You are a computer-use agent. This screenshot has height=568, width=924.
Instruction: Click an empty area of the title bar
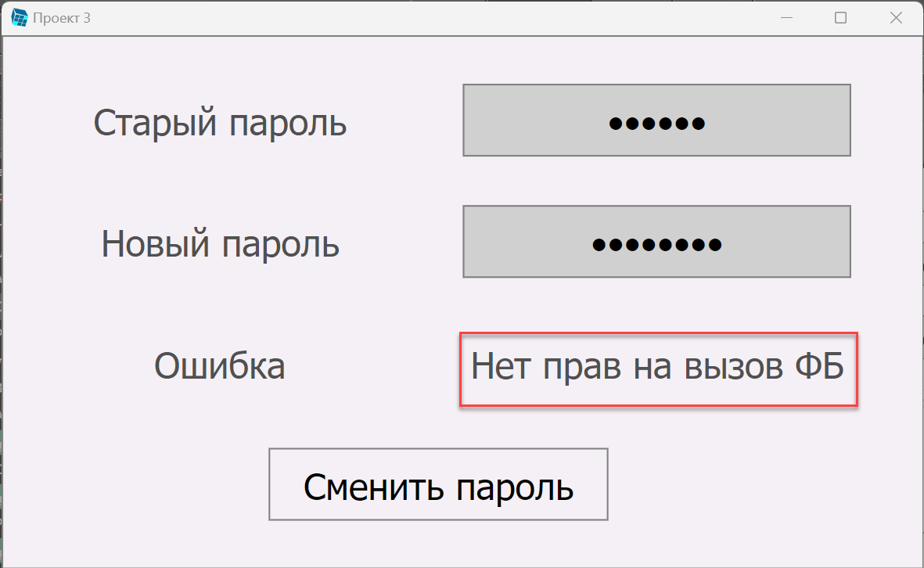coord(391,16)
